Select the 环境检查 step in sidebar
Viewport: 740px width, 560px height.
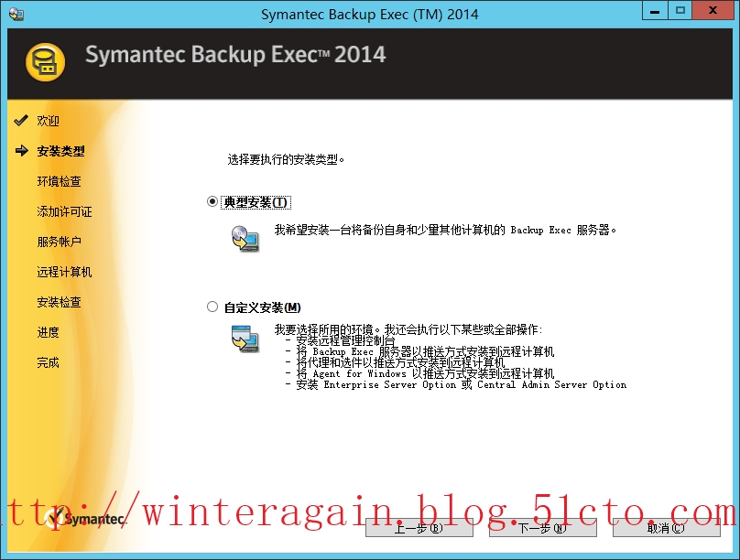click(x=59, y=181)
